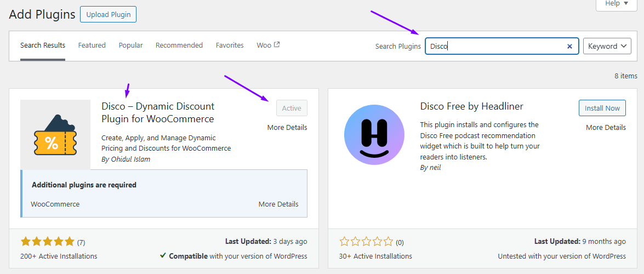
Task: Open the Popular plugins tab
Action: 130,45
